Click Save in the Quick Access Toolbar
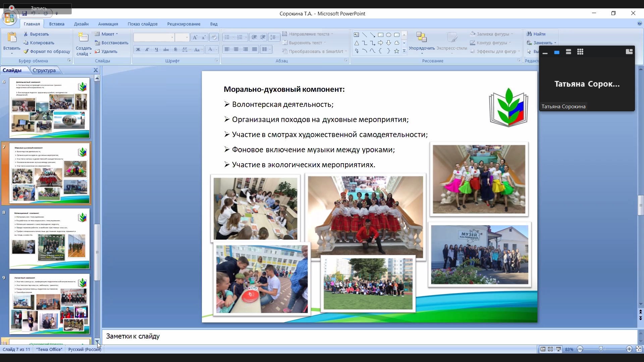The height and width of the screenshot is (362, 644). click(x=24, y=13)
